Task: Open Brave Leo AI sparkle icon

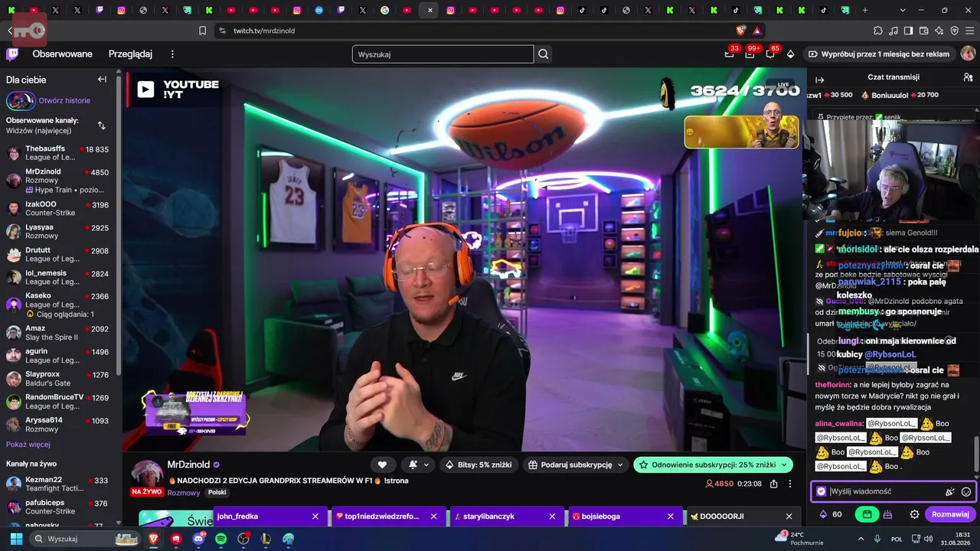Action: [x=939, y=31]
